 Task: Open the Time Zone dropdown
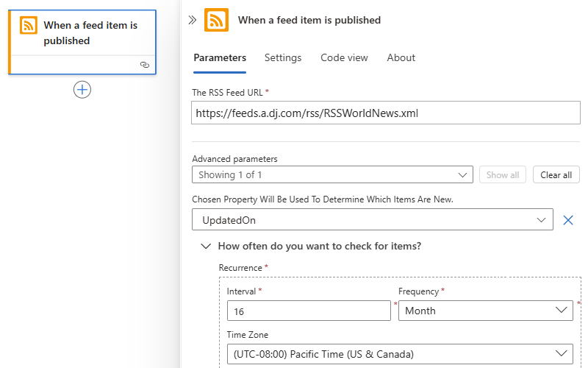pyautogui.click(x=400, y=354)
